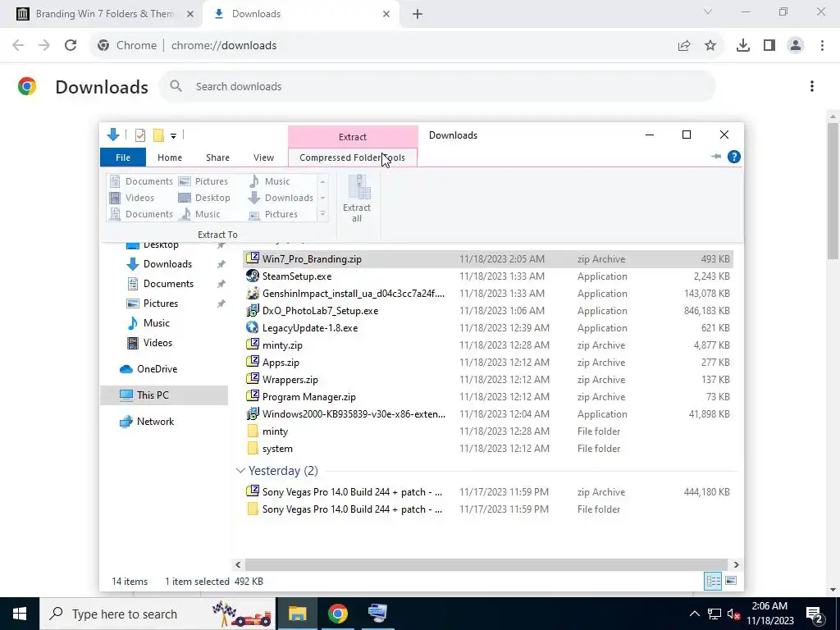This screenshot has width=840, height=630.
Task: Select Sony Vegas Pro zip Archive row
Action: pyautogui.click(x=489, y=492)
